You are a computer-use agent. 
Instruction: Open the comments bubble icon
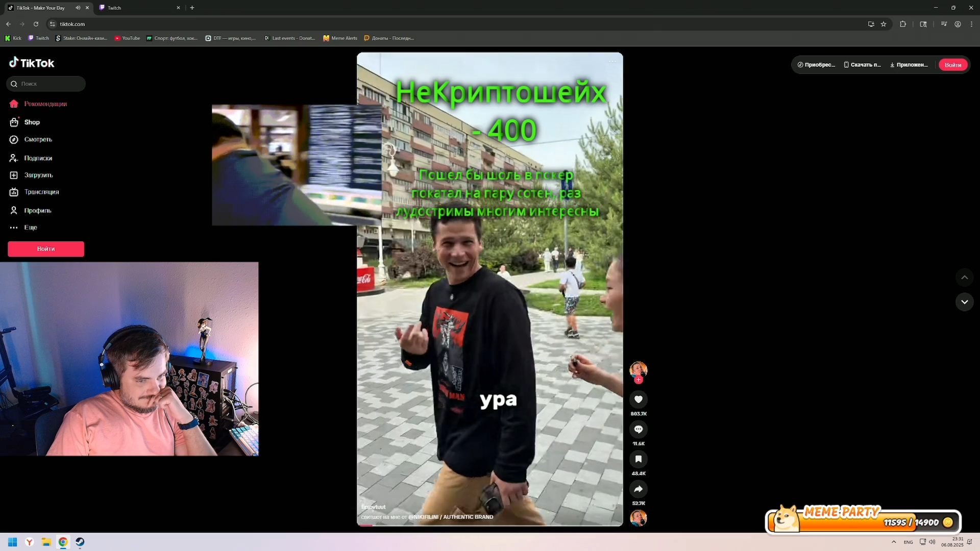[638, 430]
